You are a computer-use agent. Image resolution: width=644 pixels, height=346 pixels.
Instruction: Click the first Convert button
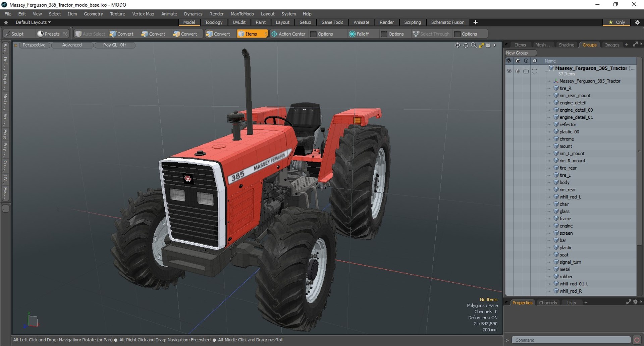(121, 34)
